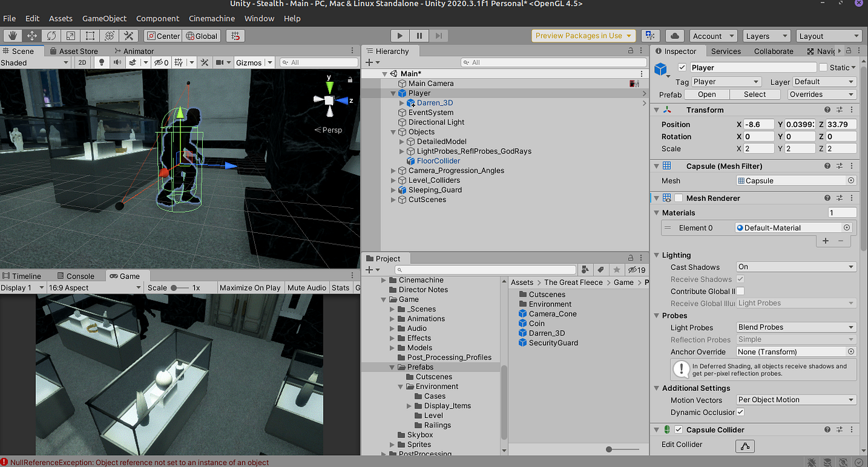Switch to the Services tab
Screen dimensions: 868x467
click(726, 51)
